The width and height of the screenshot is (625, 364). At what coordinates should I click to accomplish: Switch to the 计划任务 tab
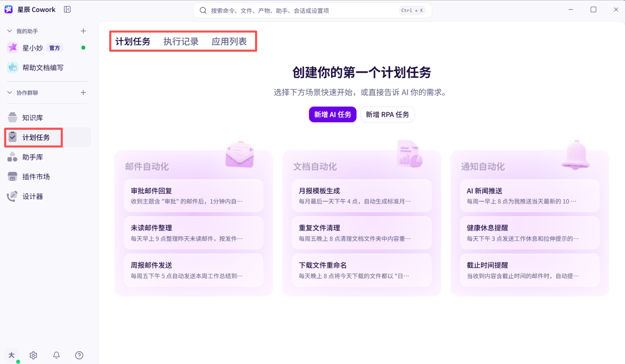point(133,42)
